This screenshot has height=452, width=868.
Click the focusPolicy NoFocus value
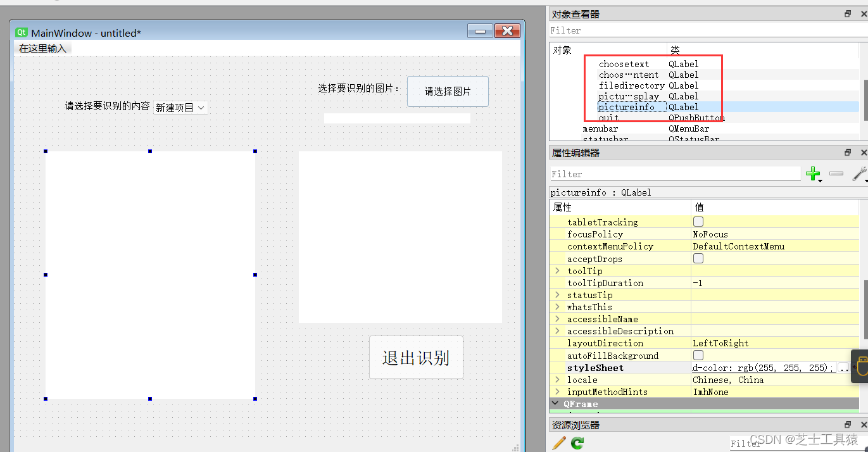click(710, 234)
